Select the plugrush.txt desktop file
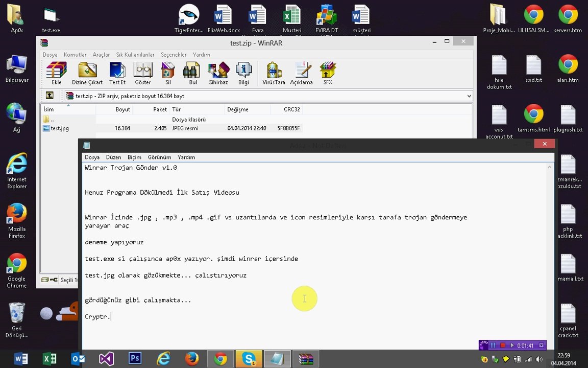Viewport: 588px width, 368px height. click(x=568, y=119)
